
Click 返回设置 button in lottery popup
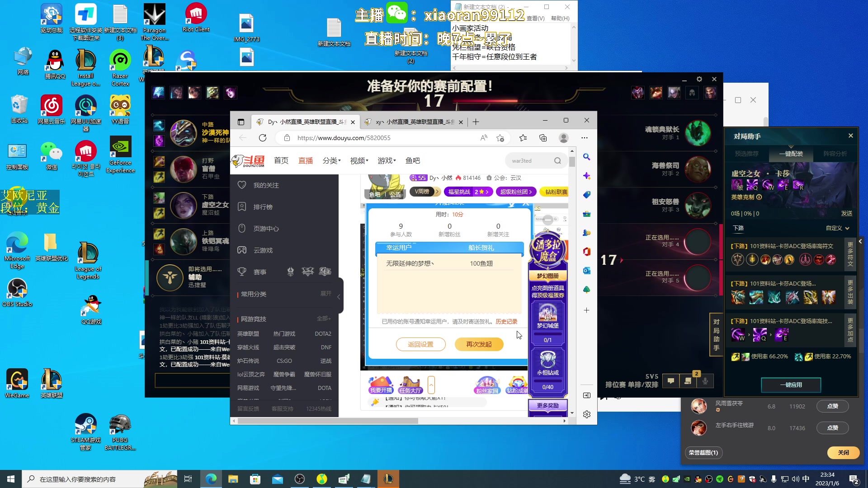pos(420,344)
